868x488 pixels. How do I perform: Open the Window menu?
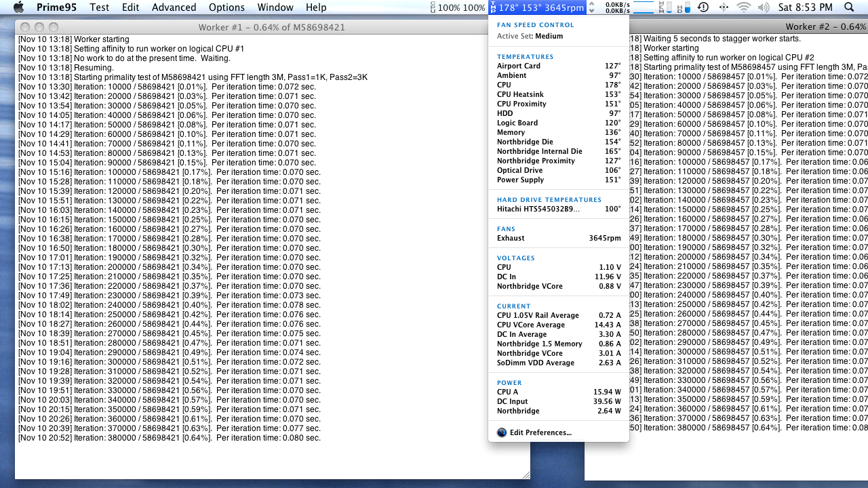pos(275,7)
